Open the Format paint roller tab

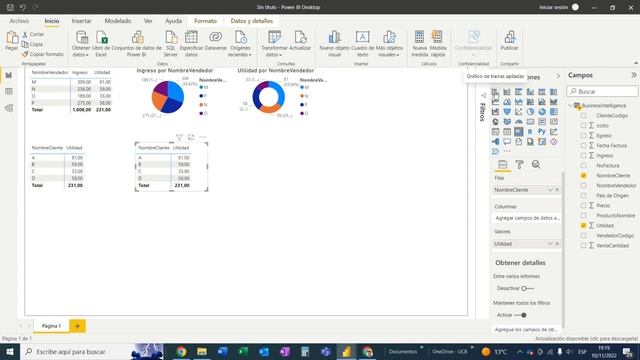click(519, 164)
